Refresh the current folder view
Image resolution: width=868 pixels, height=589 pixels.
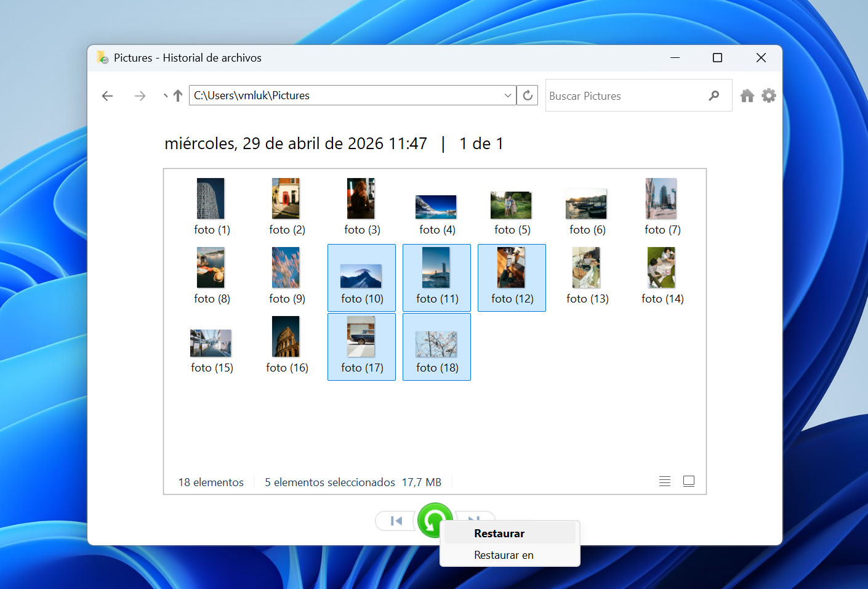[528, 95]
